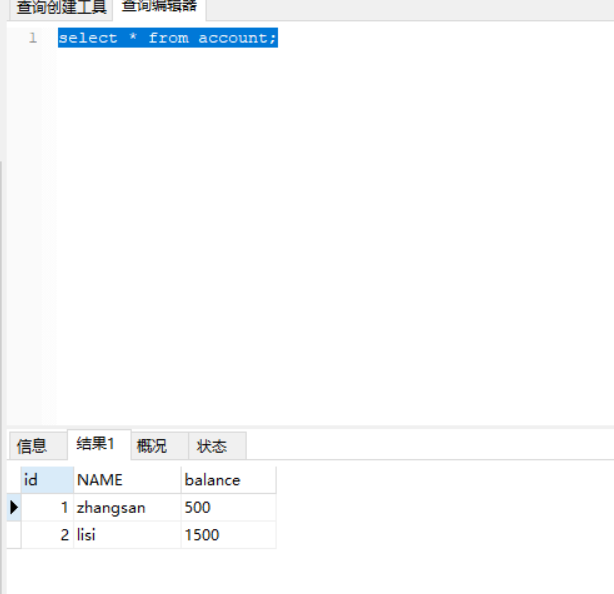Click line number 1 in editor gutter
Screen dimensions: 614x594
33,38
